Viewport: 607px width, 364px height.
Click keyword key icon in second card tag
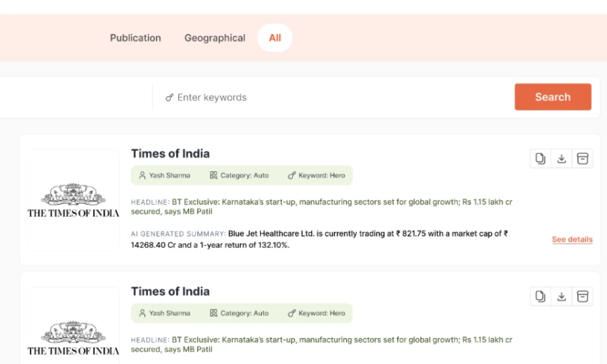291,313
